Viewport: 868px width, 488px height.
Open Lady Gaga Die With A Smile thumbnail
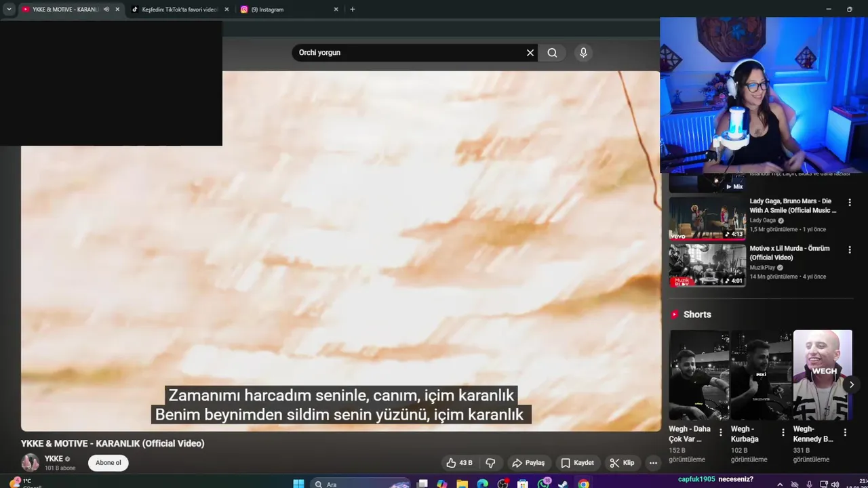[x=707, y=218]
